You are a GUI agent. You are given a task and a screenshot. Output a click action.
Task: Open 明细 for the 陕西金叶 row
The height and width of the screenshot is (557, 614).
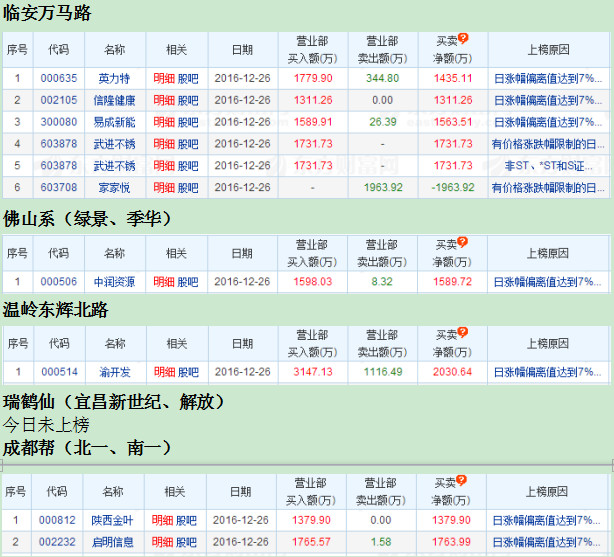(163, 521)
